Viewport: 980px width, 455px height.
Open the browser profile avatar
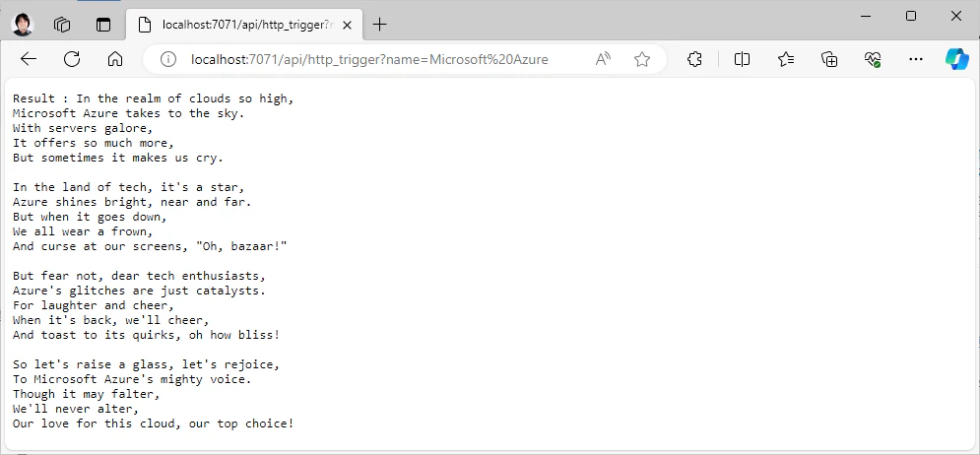[23, 25]
